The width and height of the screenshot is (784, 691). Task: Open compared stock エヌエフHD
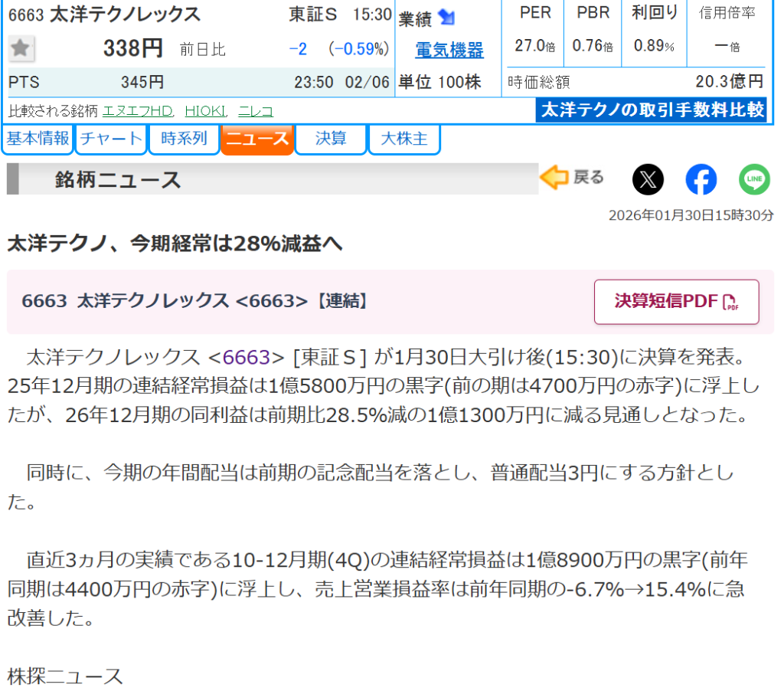click(139, 111)
